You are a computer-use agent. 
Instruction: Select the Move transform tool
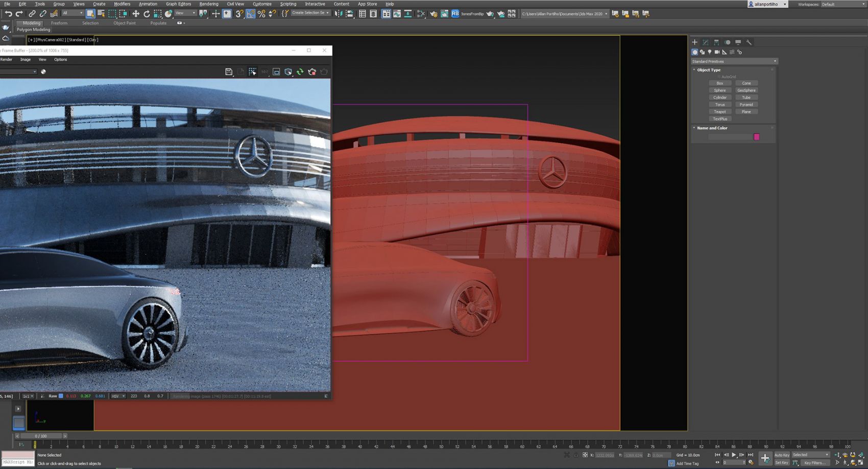pyautogui.click(x=136, y=14)
